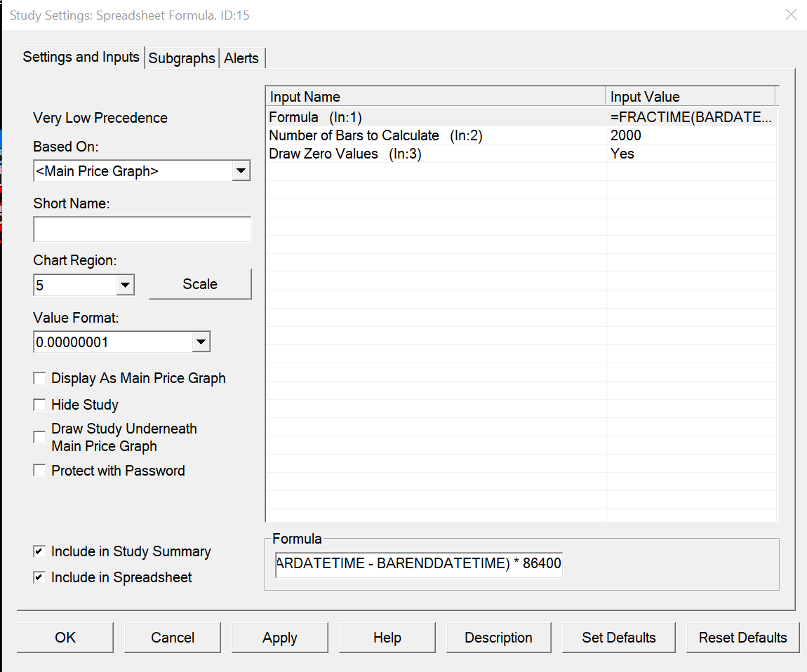Expand the Value Format dropdown

[x=201, y=342]
